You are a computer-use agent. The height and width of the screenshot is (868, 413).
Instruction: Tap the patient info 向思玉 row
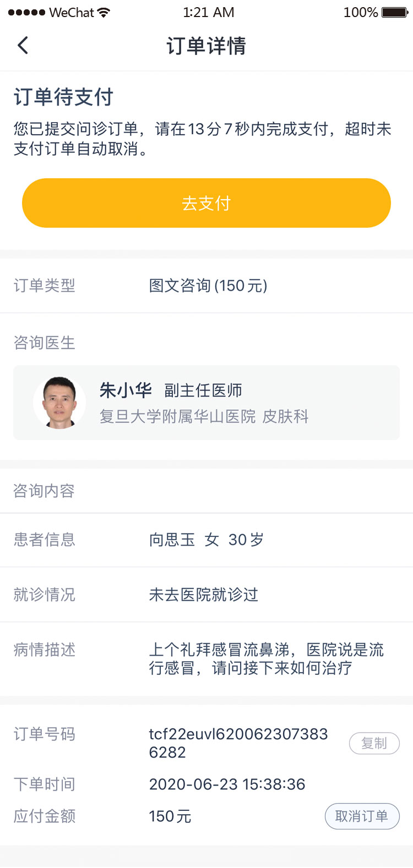click(206, 540)
